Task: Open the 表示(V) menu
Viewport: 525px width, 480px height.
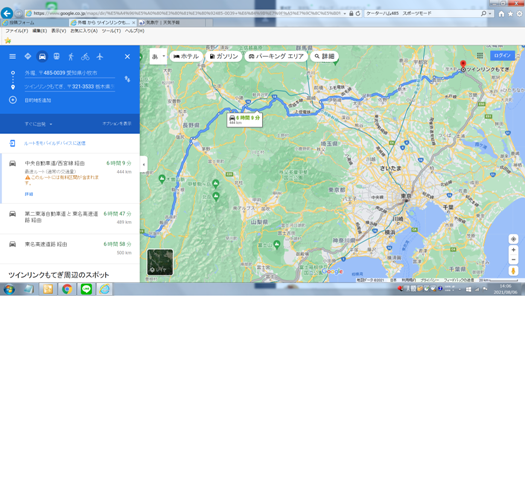Action: click(59, 31)
